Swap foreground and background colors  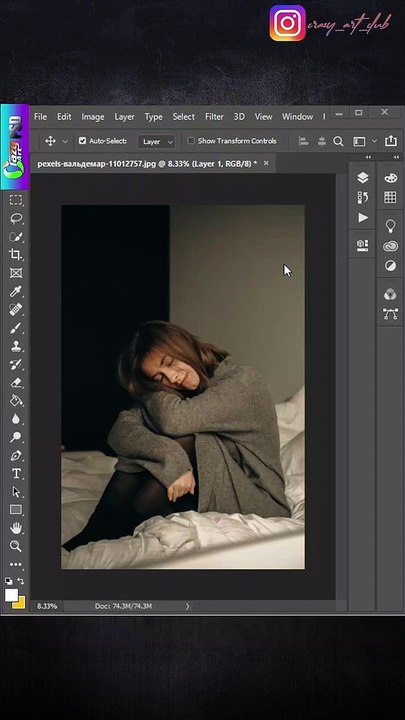(x=21, y=580)
